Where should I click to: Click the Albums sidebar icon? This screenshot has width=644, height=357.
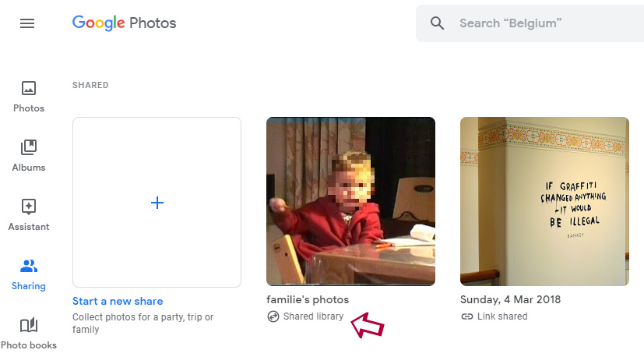coord(29,147)
